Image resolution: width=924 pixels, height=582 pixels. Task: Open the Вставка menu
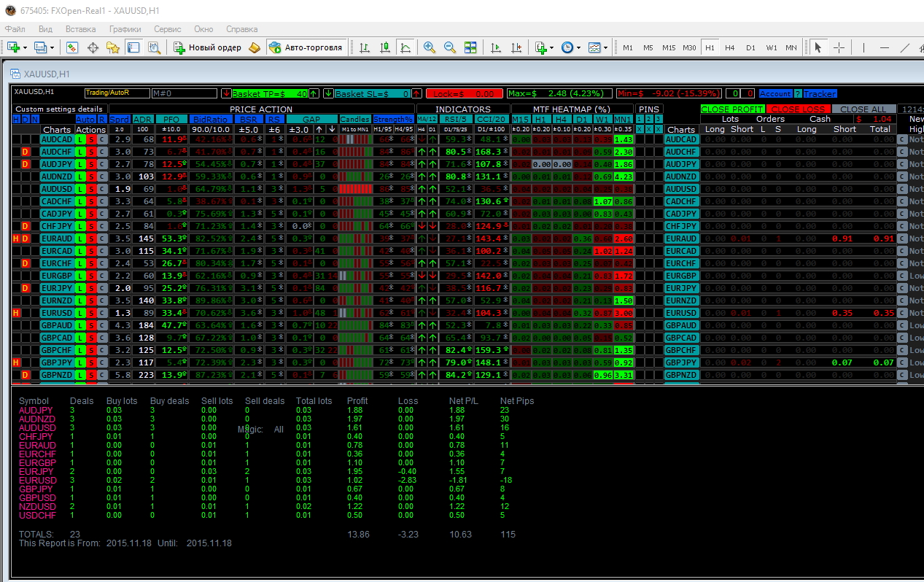point(80,29)
